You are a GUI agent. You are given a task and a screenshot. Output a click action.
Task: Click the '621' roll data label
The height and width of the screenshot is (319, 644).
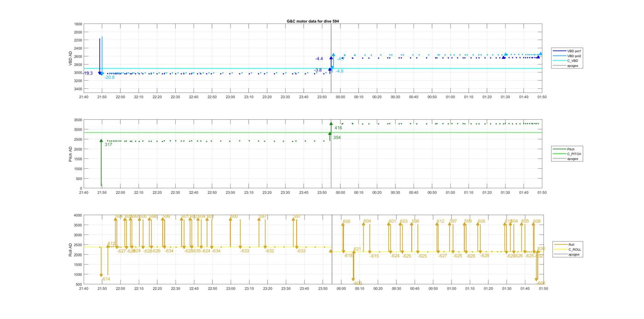click(357, 249)
